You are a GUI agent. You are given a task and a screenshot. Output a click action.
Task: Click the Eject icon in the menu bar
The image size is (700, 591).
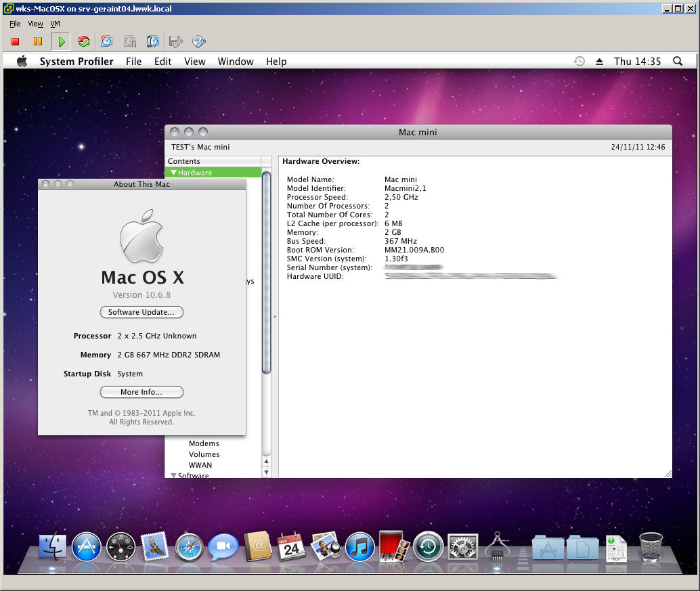pyautogui.click(x=600, y=62)
